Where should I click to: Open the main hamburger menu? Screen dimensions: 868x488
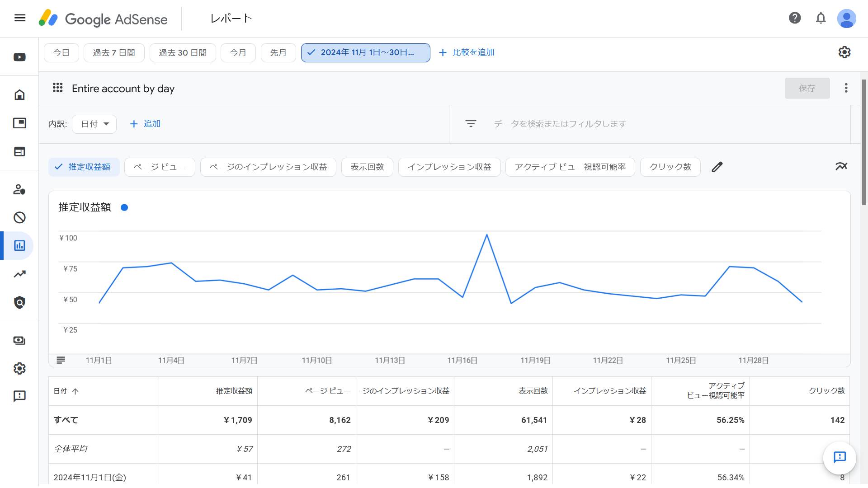tap(20, 18)
